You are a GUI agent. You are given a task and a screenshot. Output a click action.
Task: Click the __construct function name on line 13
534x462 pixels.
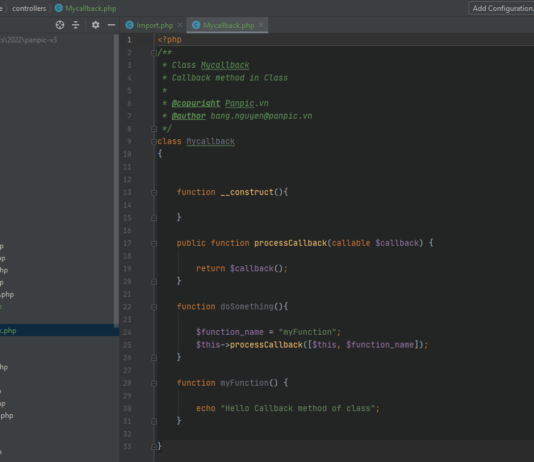click(247, 192)
